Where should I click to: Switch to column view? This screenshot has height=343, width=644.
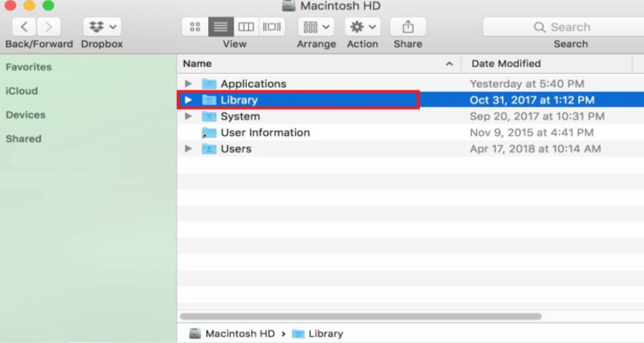[x=246, y=27]
